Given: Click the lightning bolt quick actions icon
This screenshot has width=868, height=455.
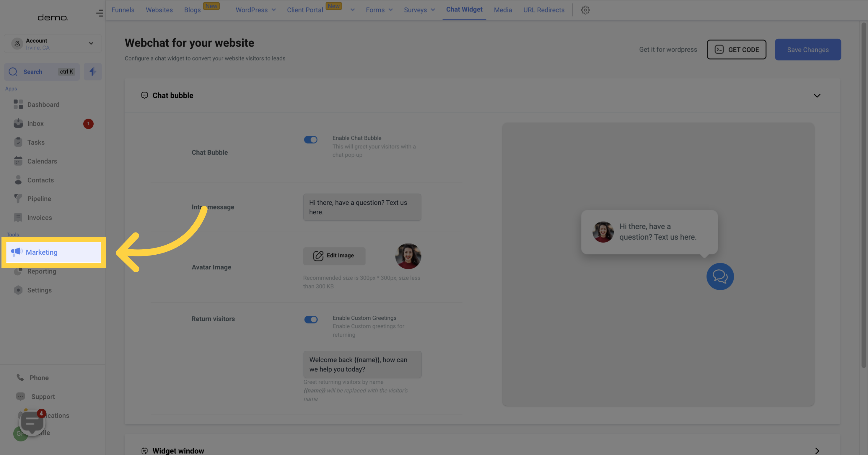Looking at the screenshot, I should pos(93,71).
